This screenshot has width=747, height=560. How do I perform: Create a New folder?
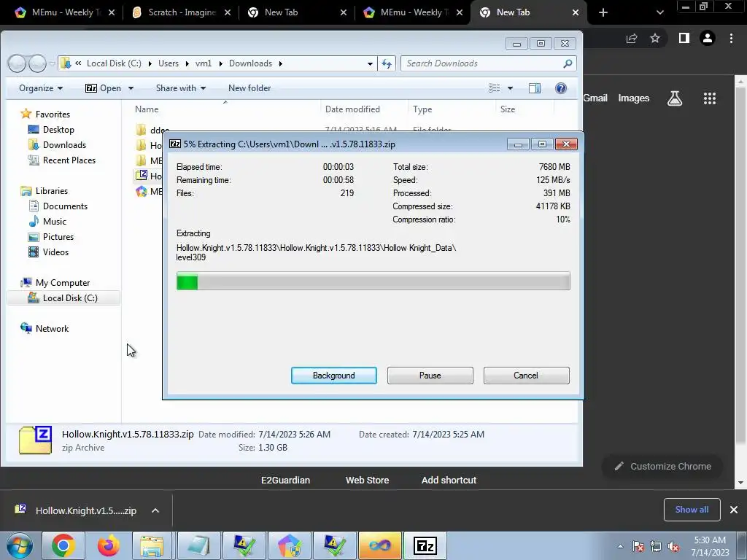(x=249, y=88)
